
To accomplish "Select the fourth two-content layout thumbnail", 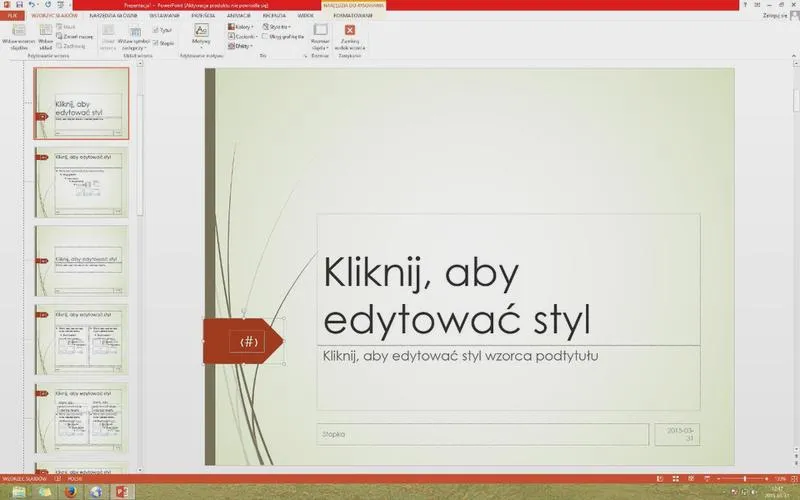I will tap(81, 339).
